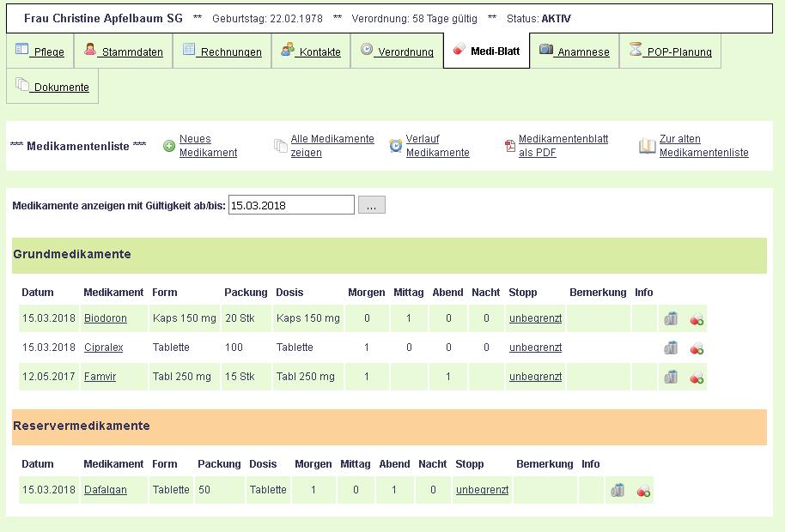Click the Alle Medikamente zeigen link
This screenshot has width=785, height=532.
[332, 146]
